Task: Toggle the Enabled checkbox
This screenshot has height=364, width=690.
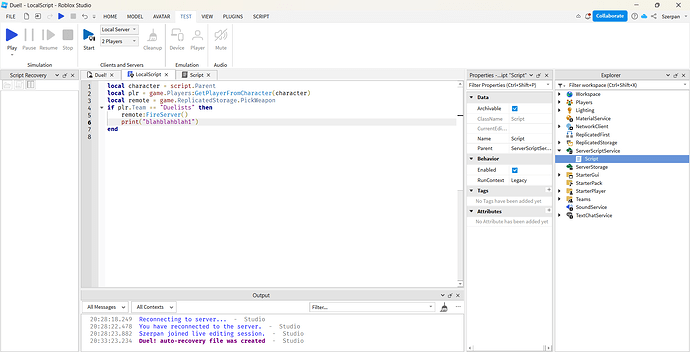Action: tap(514, 170)
